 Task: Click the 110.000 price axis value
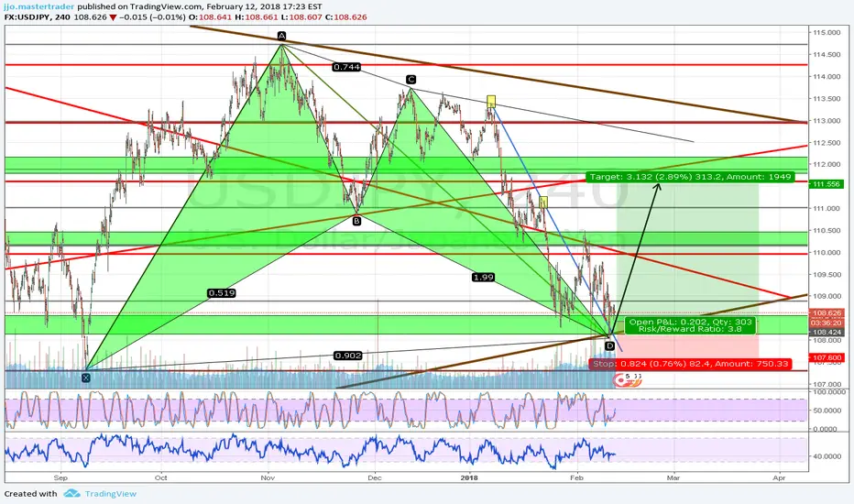click(827, 252)
